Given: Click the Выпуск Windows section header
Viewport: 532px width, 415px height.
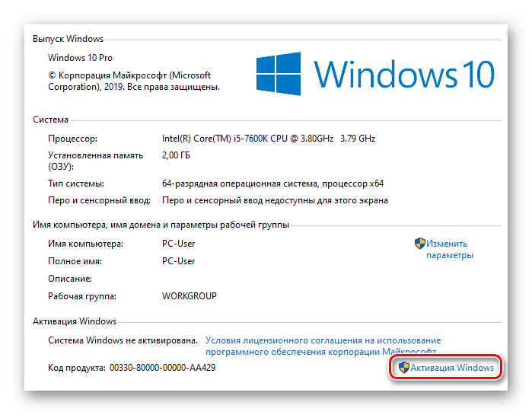Looking at the screenshot, I should [68, 39].
